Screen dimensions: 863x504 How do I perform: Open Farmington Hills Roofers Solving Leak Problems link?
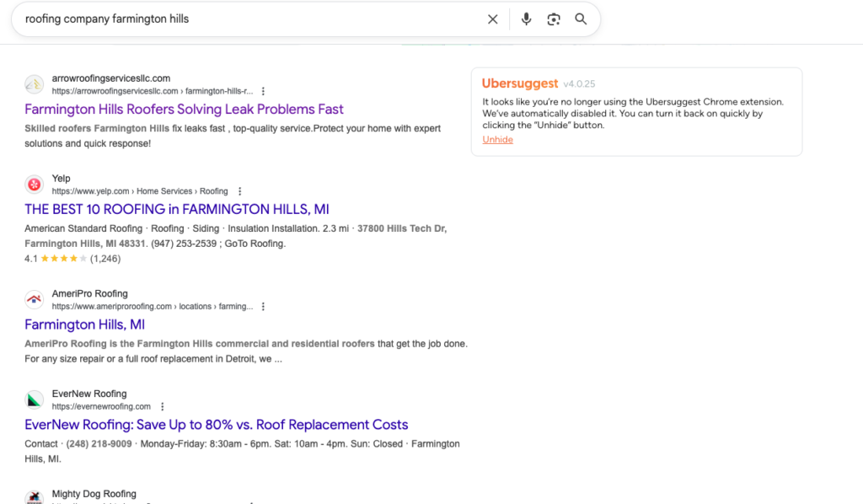click(184, 110)
